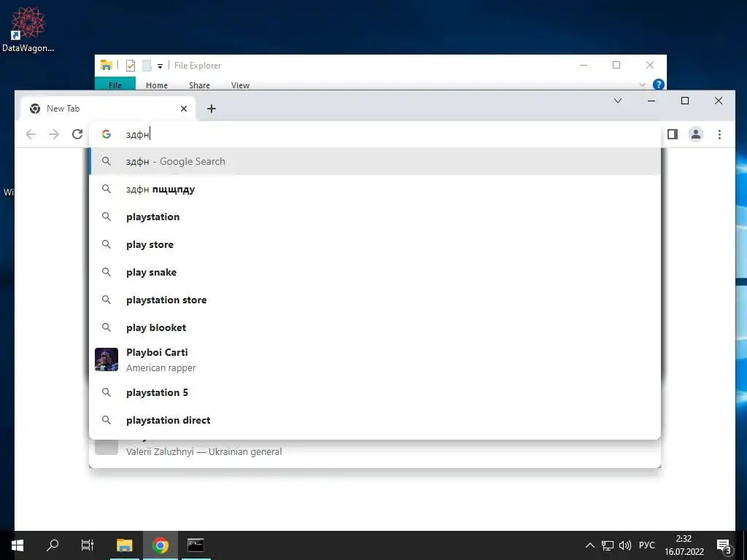Click Chrome icon in the taskbar

click(x=160, y=545)
